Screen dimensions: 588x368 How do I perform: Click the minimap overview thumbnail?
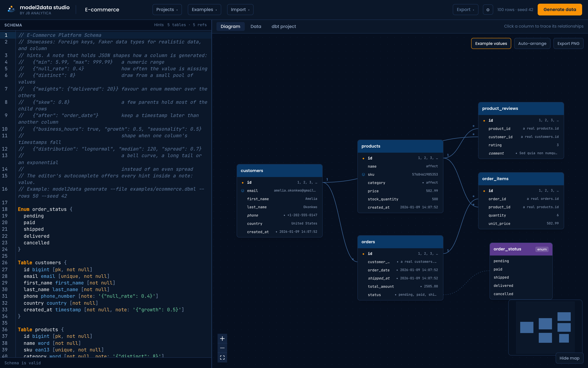click(x=545, y=327)
